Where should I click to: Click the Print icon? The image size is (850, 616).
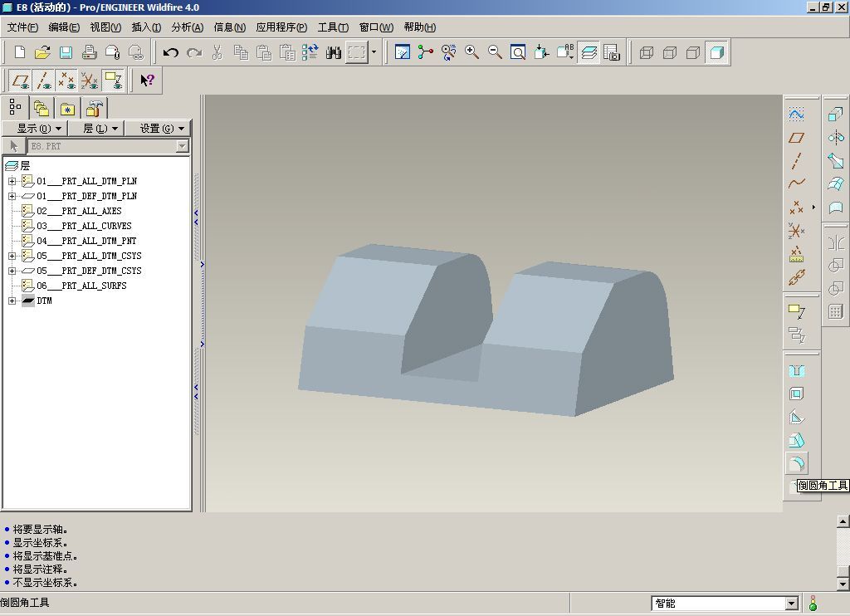point(89,52)
